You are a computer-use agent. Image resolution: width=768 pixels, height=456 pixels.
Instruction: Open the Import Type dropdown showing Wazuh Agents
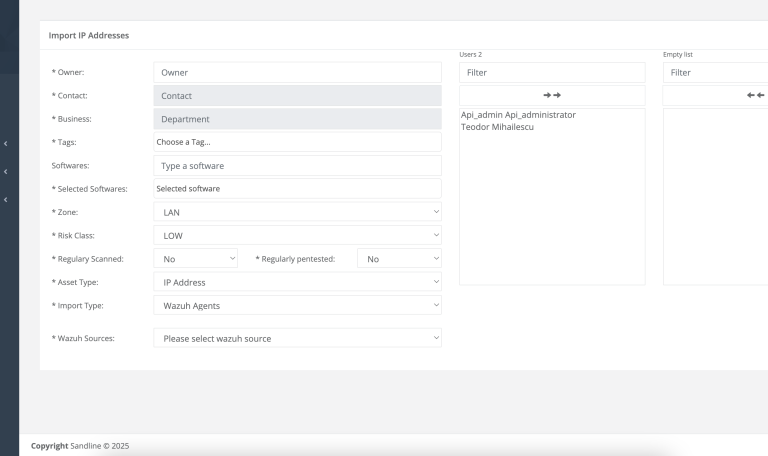point(297,305)
